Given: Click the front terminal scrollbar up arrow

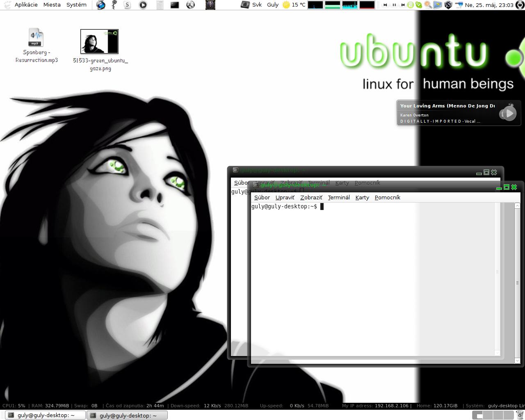Looking at the screenshot, I should (x=517, y=206).
